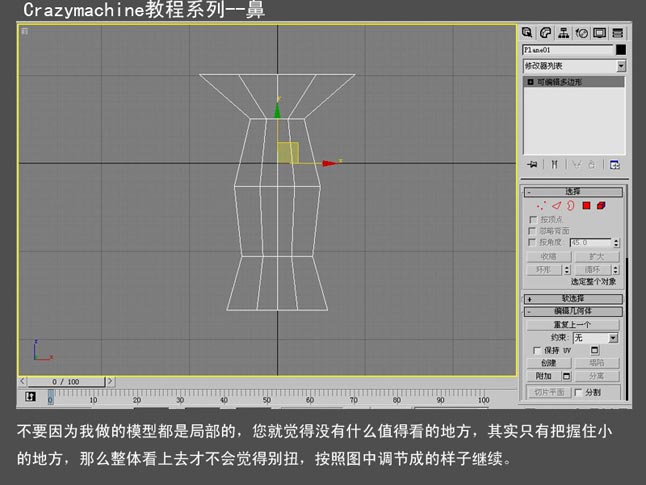Open 修改器列表 dropdown
The height and width of the screenshot is (485, 646).
[621, 66]
